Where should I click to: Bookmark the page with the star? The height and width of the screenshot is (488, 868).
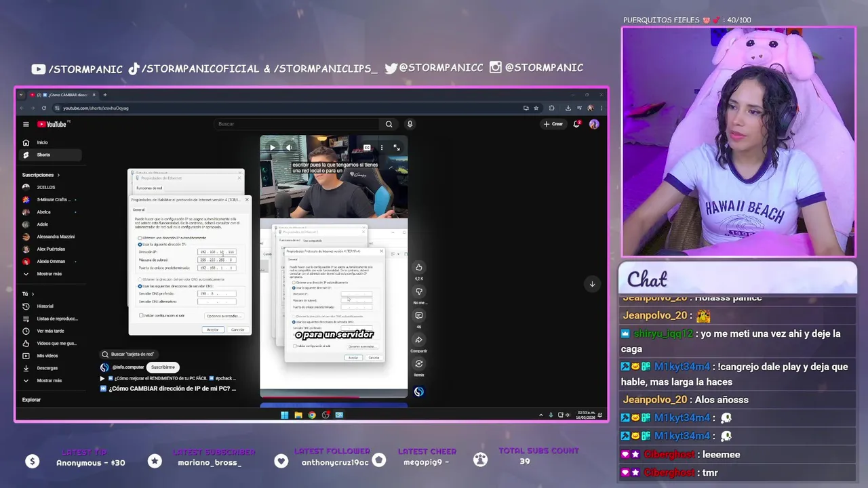coord(536,108)
